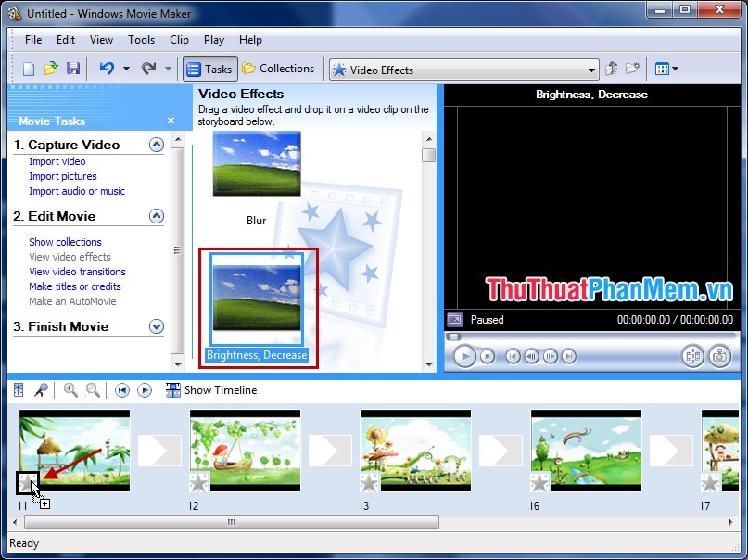Open a saved project with the Open icon
Image resolution: width=748 pixels, height=560 pixels.
(x=52, y=68)
